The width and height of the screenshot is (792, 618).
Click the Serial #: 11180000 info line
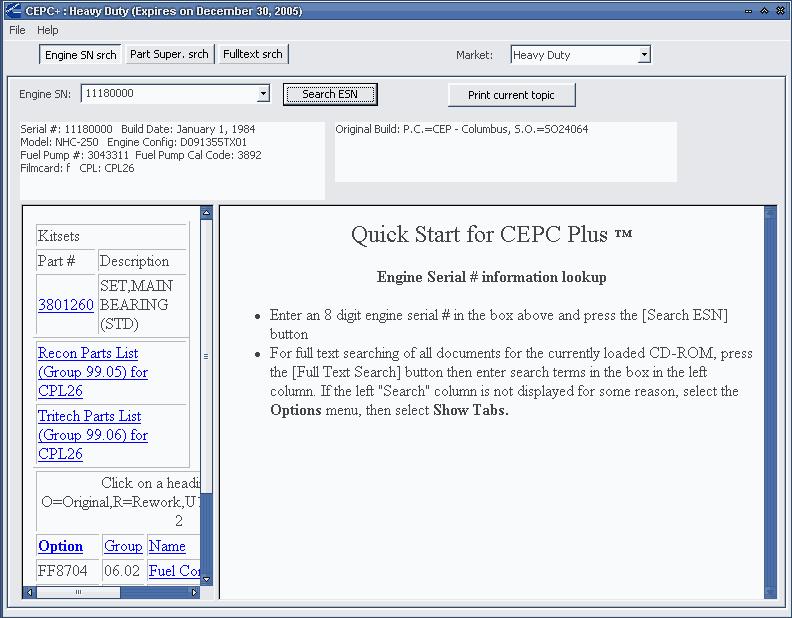(138, 129)
